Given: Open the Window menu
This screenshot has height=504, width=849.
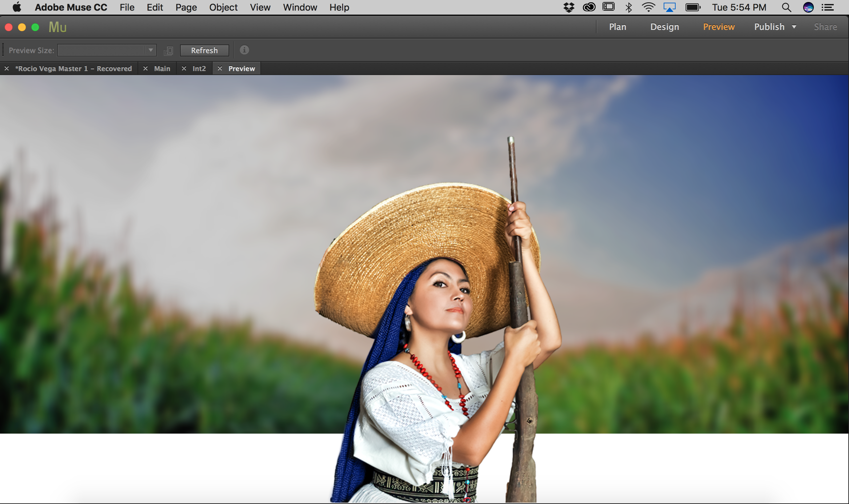Looking at the screenshot, I should pyautogui.click(x=300, y=7).
